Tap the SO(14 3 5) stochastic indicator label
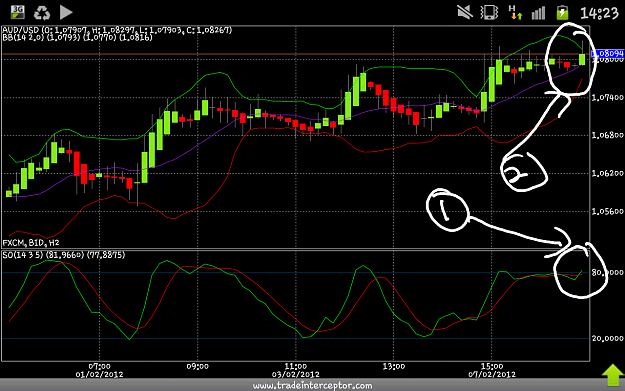Screen dimensions: 625x391 [x=64, y=255]
